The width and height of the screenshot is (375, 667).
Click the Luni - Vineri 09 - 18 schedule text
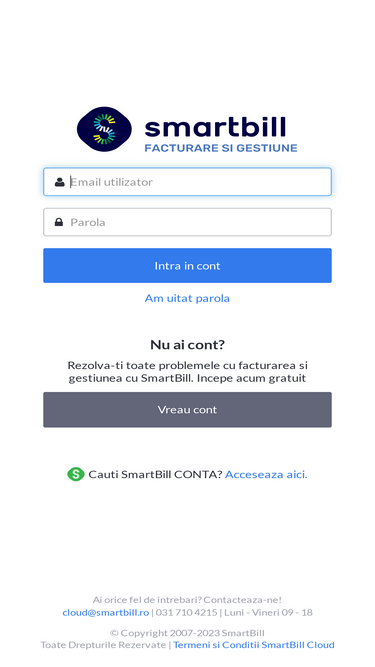[268, 613]
